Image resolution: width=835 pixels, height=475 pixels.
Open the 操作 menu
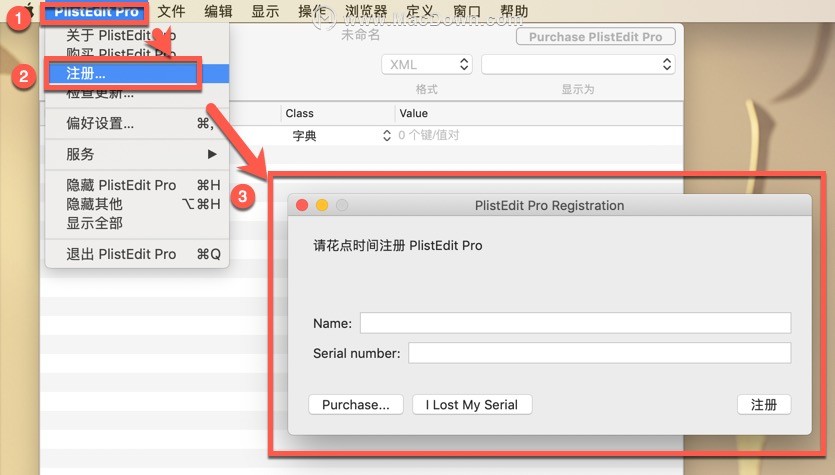click(312, 11)
